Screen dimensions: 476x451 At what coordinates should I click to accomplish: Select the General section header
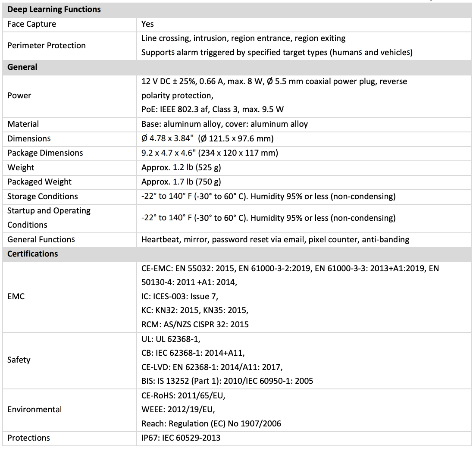(x=22, y=67)
